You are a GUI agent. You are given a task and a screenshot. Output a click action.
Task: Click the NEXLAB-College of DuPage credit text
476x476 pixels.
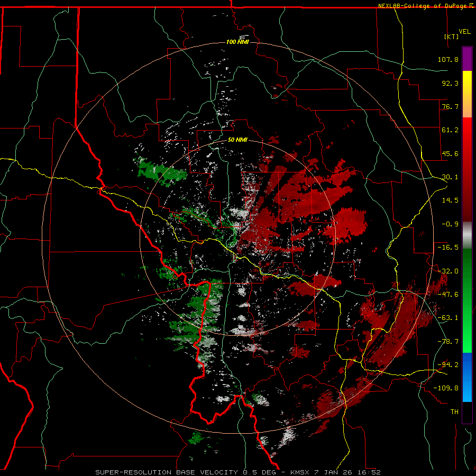422,6
